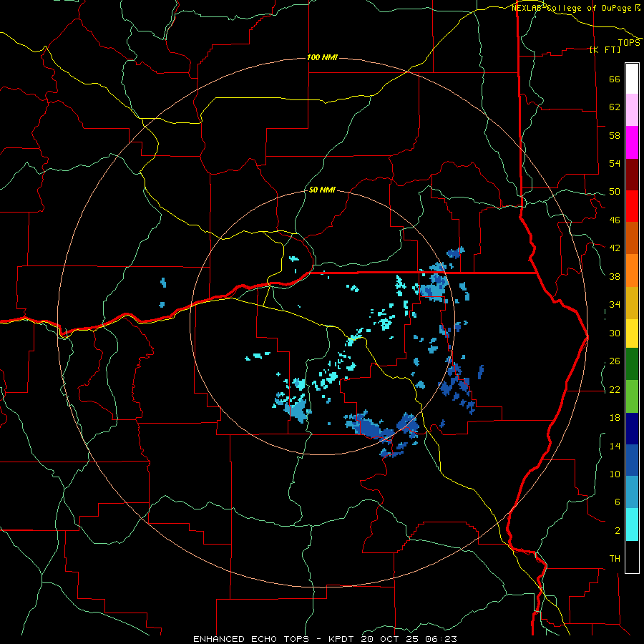Click the '14' legend value

tap(615, 446)
